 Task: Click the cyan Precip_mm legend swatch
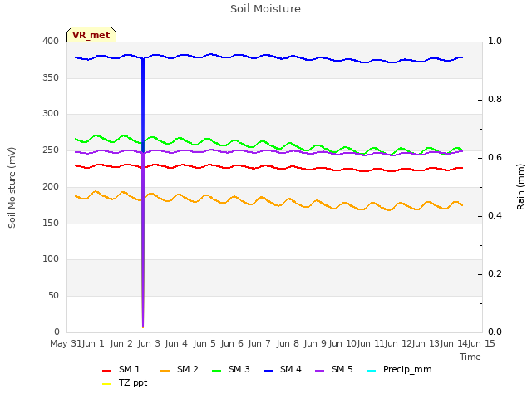[x=372, y=371]
